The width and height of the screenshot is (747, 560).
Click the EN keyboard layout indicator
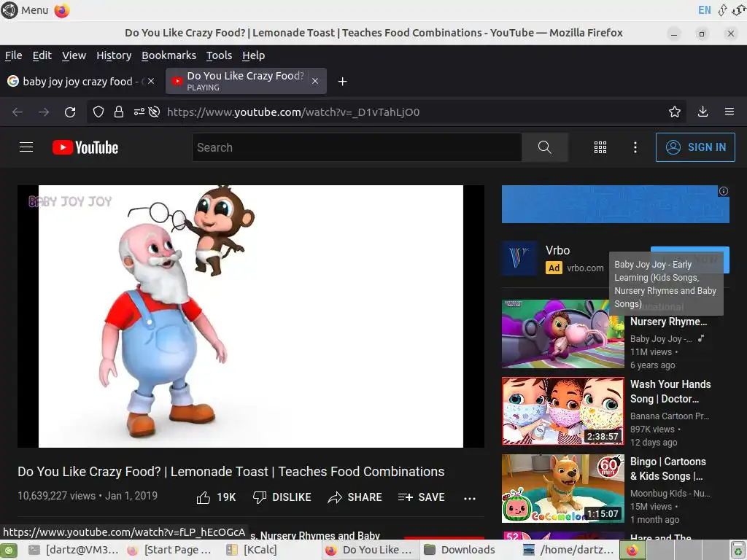(704, 10)
